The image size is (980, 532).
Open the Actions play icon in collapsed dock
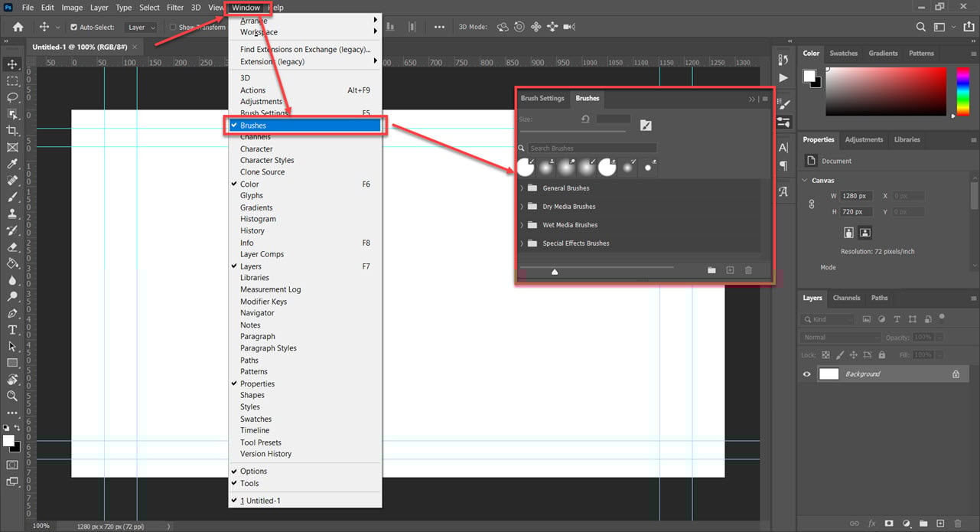tap(783, 78)
